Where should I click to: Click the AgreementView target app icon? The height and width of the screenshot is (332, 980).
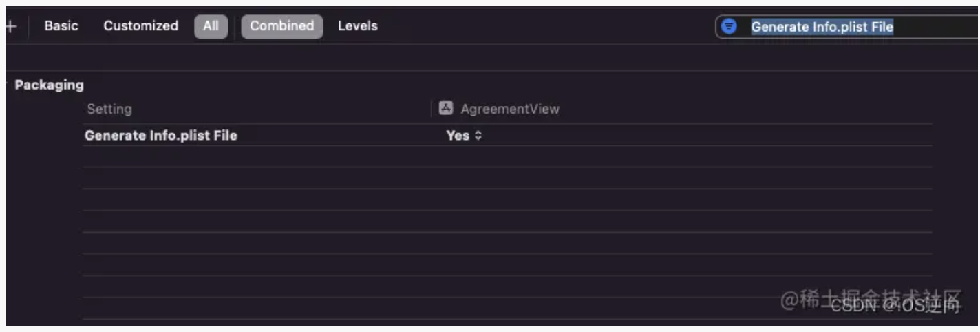446,108
